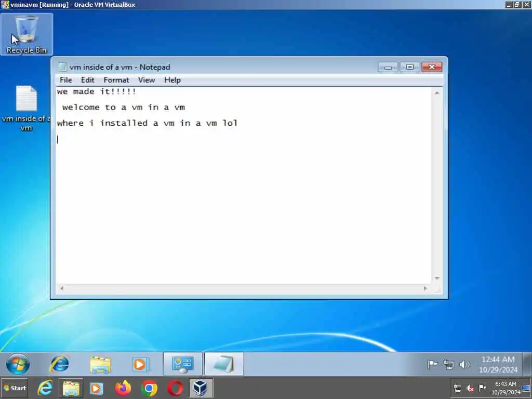Click volume speaker icon in inner VM tray
This screenshot has height=399, width=532.
tap(464, 365)
